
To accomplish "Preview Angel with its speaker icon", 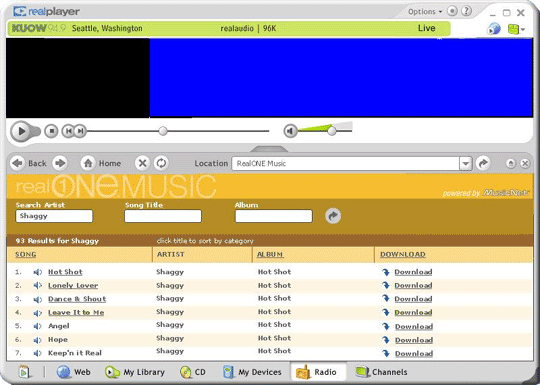I will [38, 326].
